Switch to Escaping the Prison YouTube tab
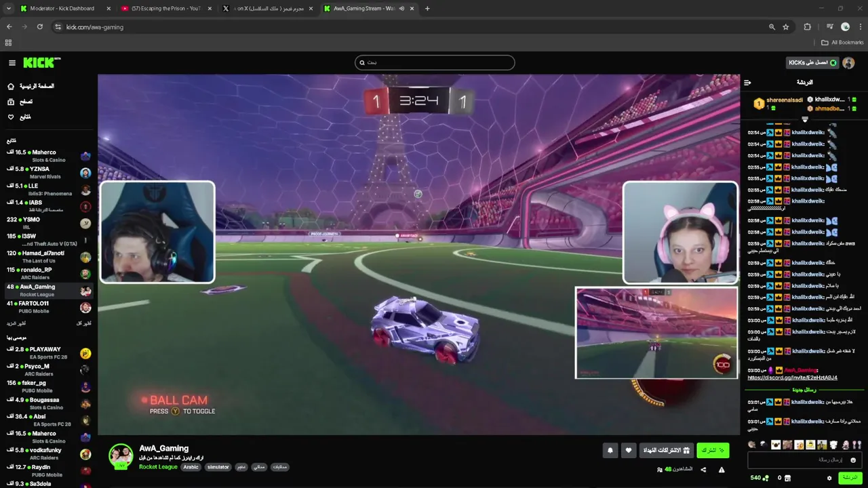Screen dimensions: 868x488 [x=166, y=8]
